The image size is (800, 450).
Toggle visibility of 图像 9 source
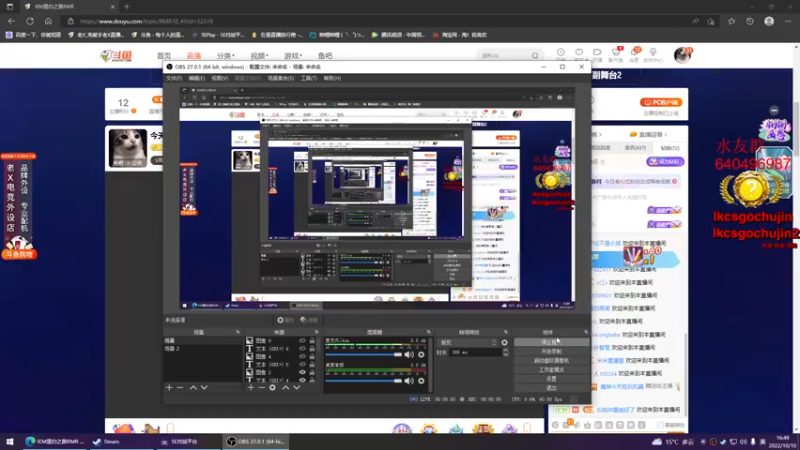(302, 340)
